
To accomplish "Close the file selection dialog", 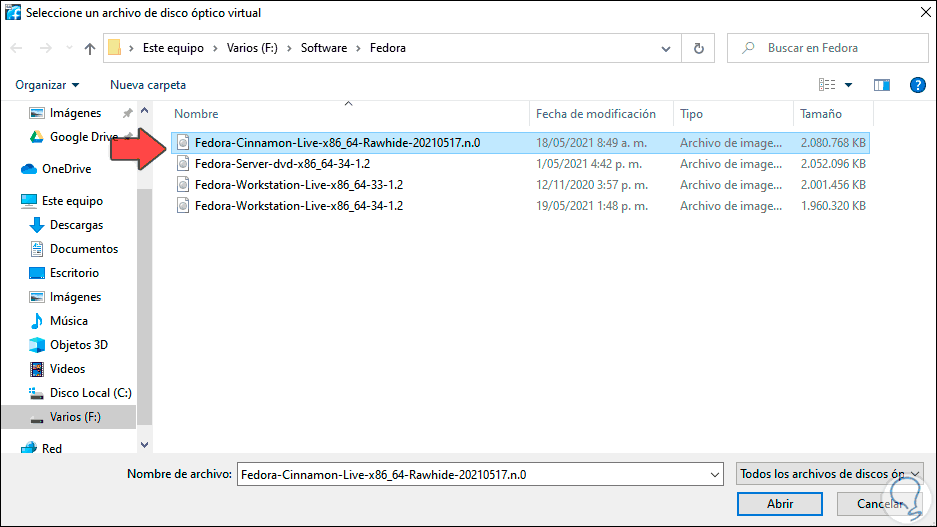I will pos(924,12).
